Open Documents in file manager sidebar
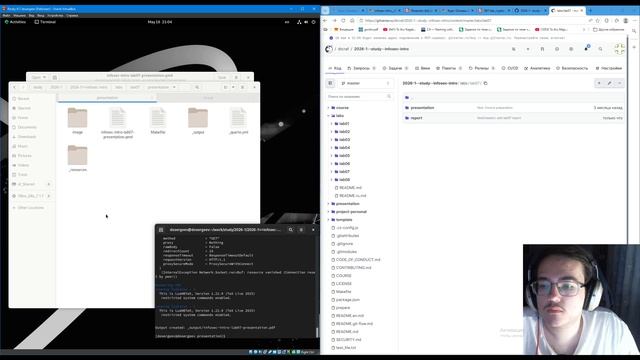640x360 pixels. tap(27, 127)
